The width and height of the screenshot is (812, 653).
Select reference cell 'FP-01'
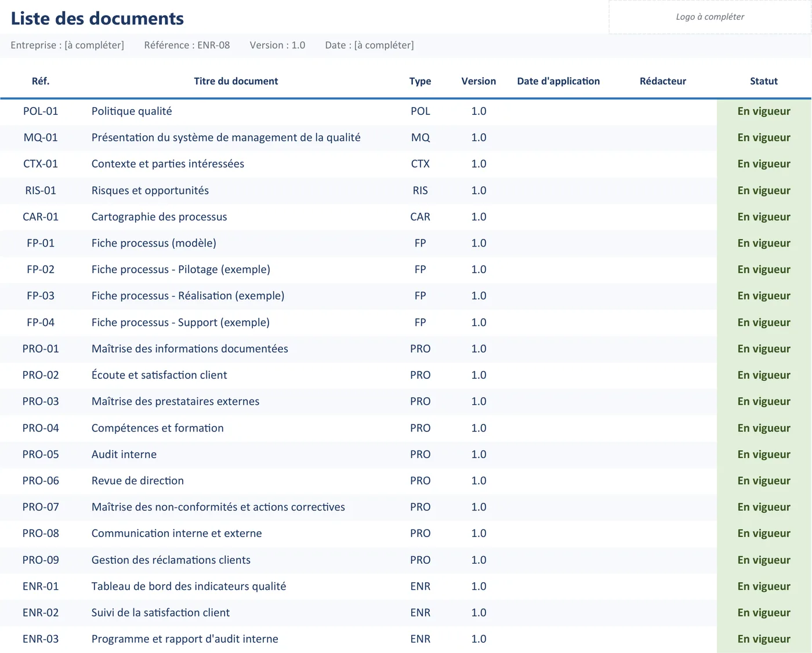(41, 243)
